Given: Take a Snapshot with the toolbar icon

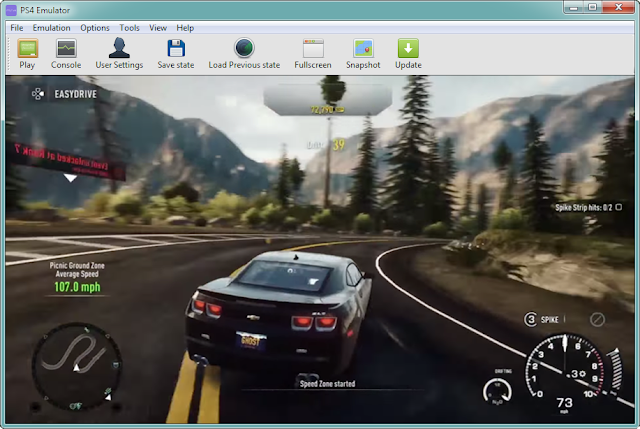Looking at the screenshot, I should (363, 49).
